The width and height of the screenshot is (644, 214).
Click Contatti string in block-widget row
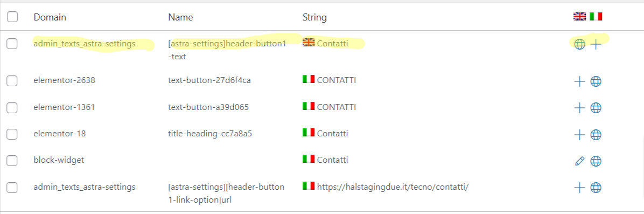[x=333, y=160]
